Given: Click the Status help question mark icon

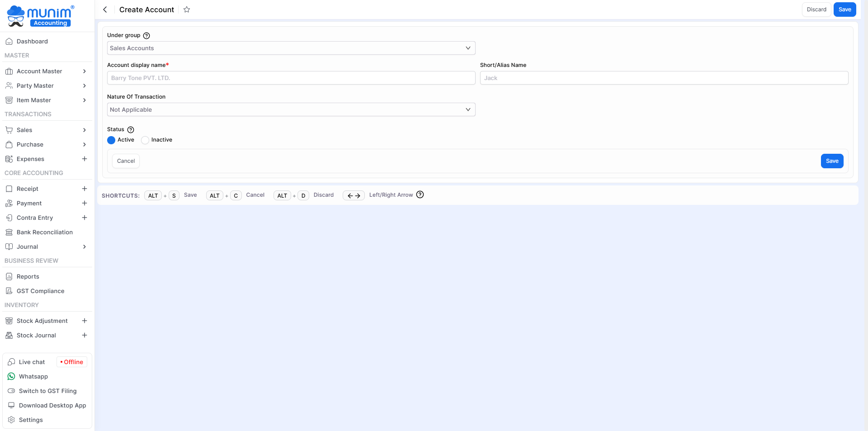Looking at the screenshot, I should tap(131, 130).
